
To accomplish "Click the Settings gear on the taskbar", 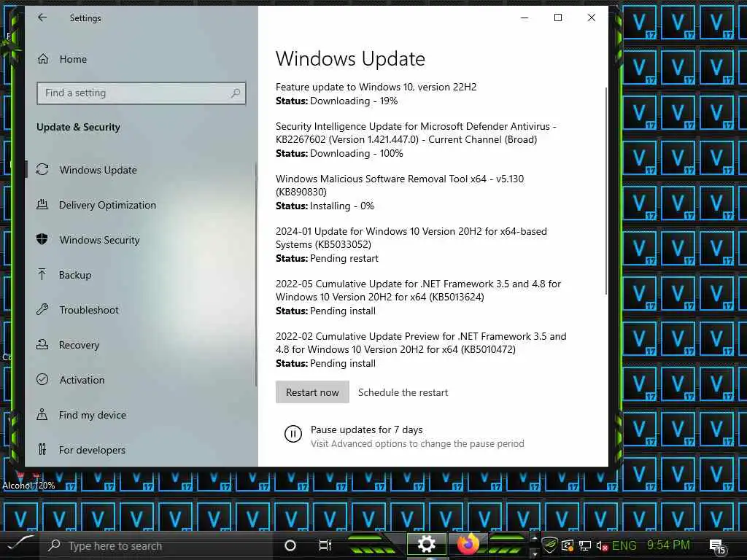I will pyautogui.click(x=426, y=544).
